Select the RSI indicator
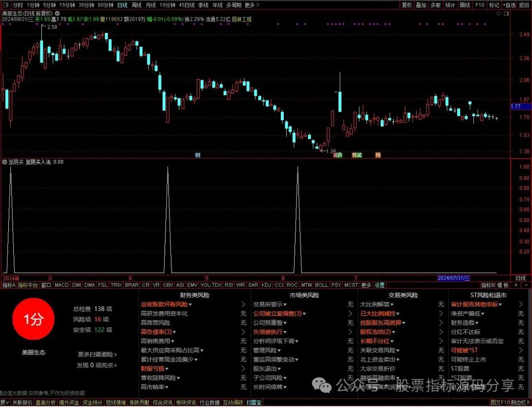The image size is (532, 407). coord(229,285)
